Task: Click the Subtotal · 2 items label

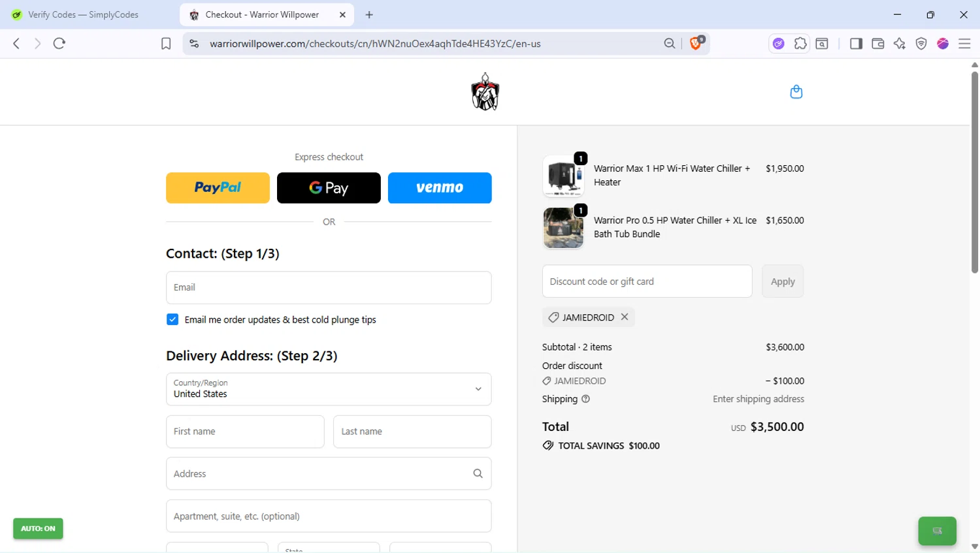Action: tap(577, 347)
